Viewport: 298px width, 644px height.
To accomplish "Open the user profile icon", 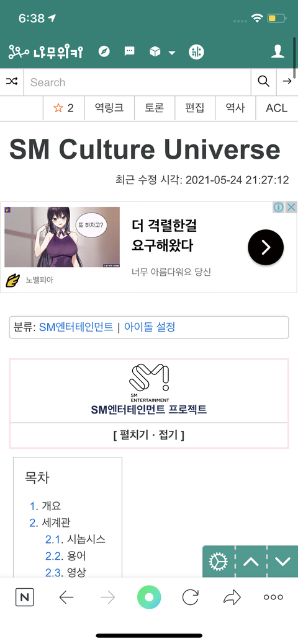I will click(278, 51).
